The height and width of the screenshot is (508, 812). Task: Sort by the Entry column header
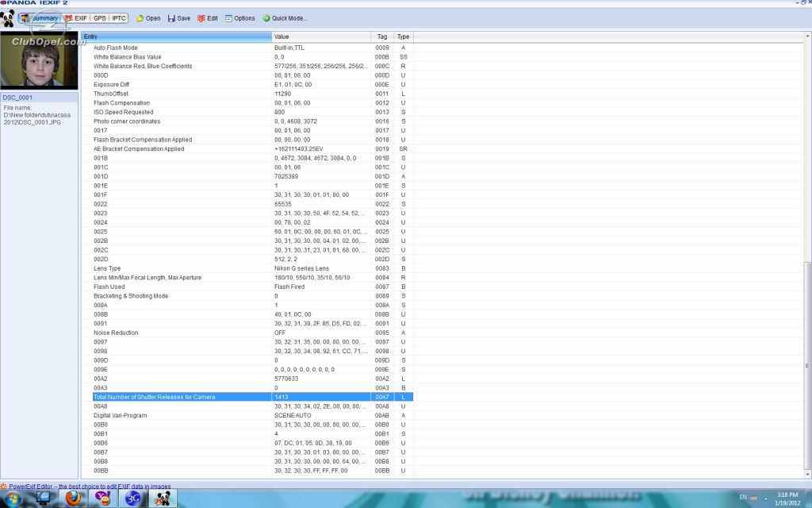(x=176, y=37)
